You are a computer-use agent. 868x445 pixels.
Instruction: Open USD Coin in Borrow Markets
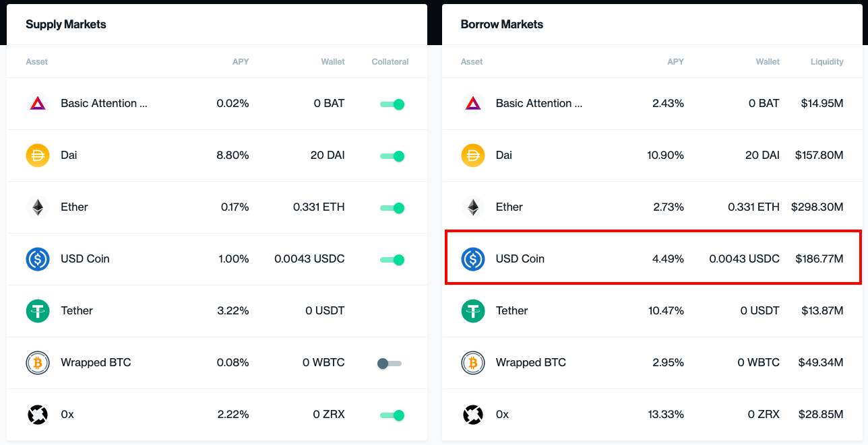click(652, 259)
